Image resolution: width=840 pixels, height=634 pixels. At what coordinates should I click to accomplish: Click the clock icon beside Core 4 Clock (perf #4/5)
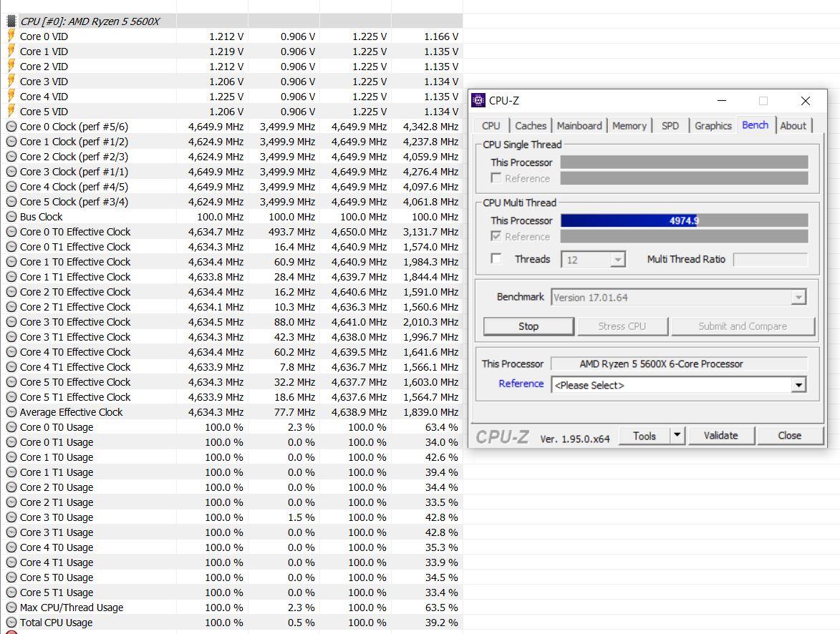pos(11,187)
